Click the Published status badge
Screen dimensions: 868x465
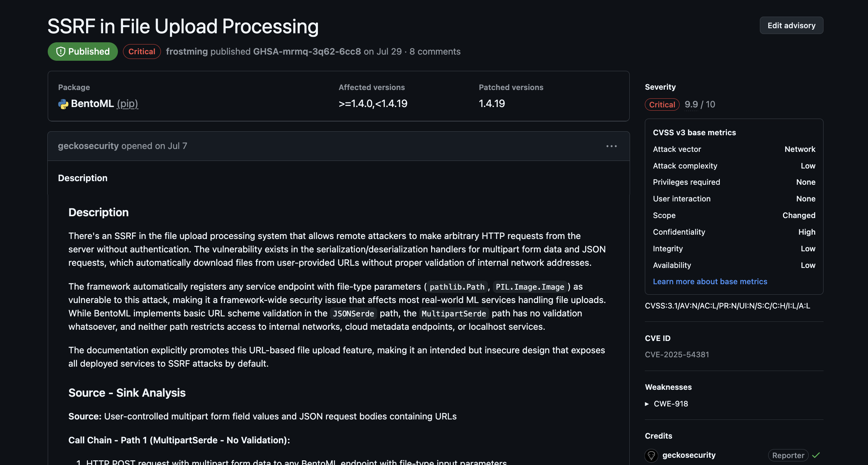82,51
